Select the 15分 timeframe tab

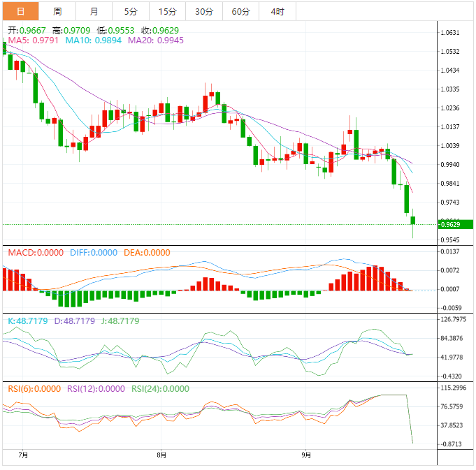coord(167,11)
